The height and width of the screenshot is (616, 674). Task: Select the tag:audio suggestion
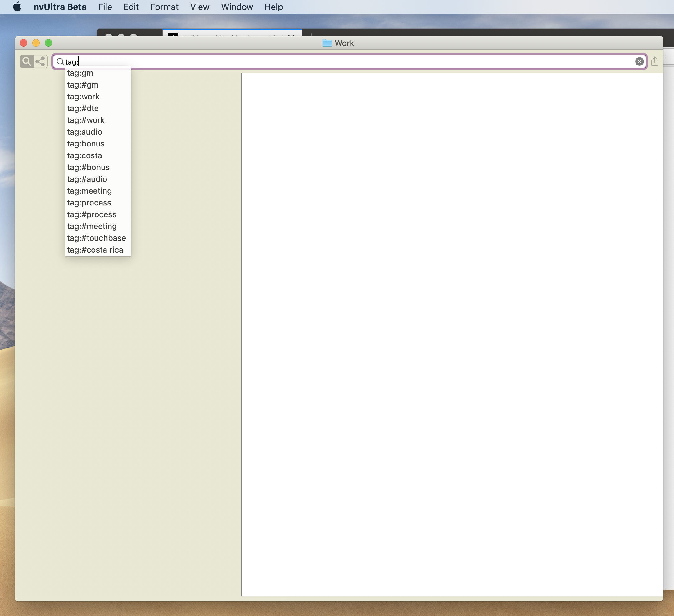pyautogui.click(x=84, y=132)
